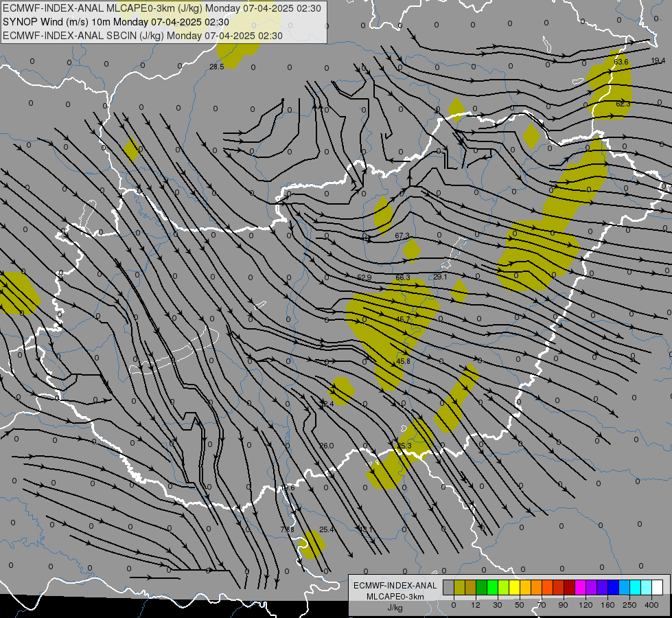Click the 'MLCAPE0-3km' legend title line
Viewport: 672px width, 618px height.
click(395, 597)
